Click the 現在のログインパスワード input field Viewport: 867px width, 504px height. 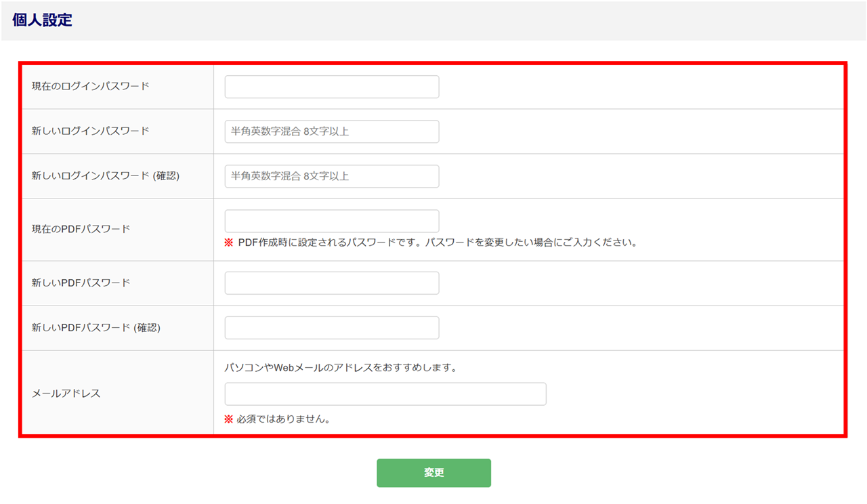(x=331, y=87)
